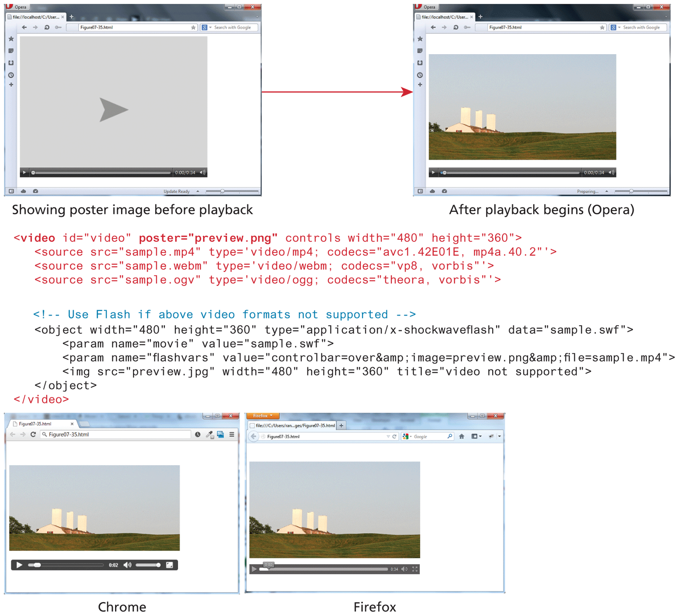
Task: Click large play arrow on gray poster
Action: tap(113, 110)
